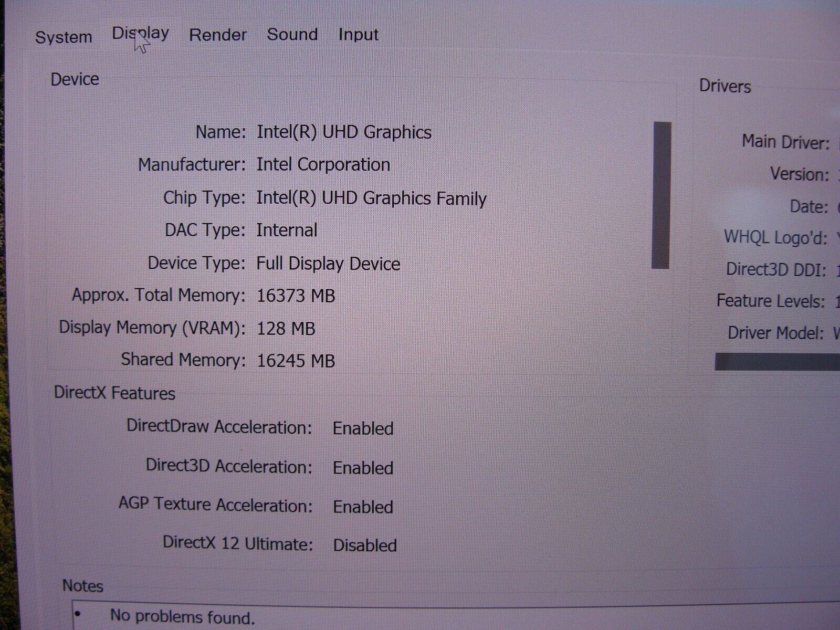Click the Device section vertical scrollbar
Viewport: 840px width, 630px height.
tap(661, 195)
